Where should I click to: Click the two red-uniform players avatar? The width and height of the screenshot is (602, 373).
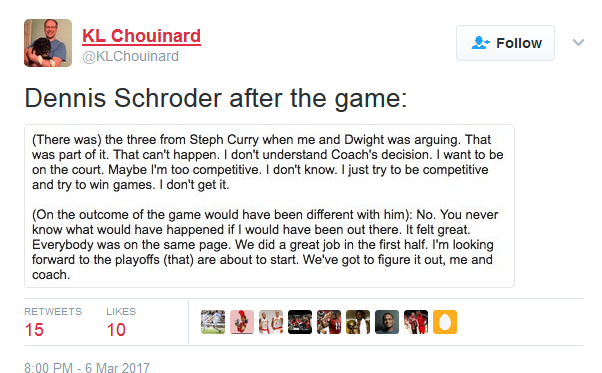[x=416, y=322]
